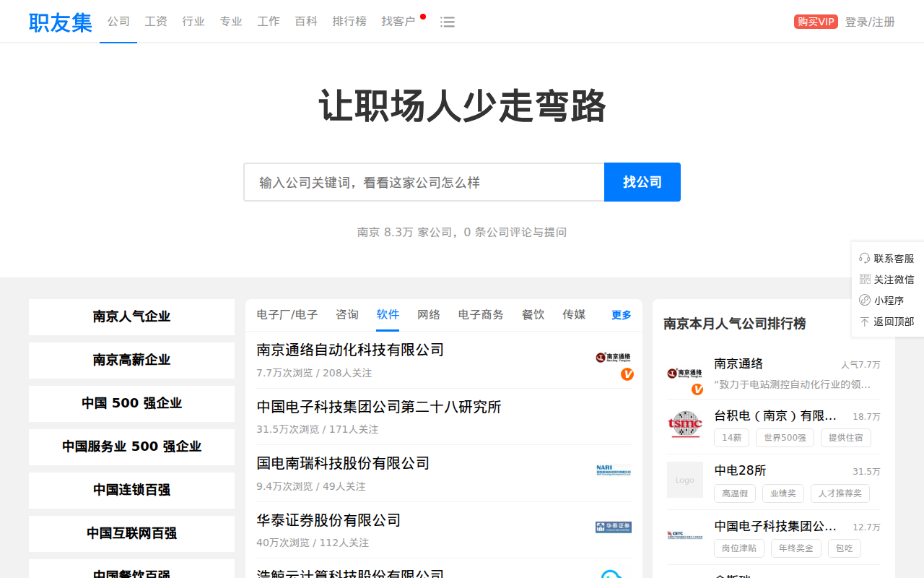Select the 软件 industry tab
The width and height of the screenshot is (924, 578).
[x=388, y=314]
